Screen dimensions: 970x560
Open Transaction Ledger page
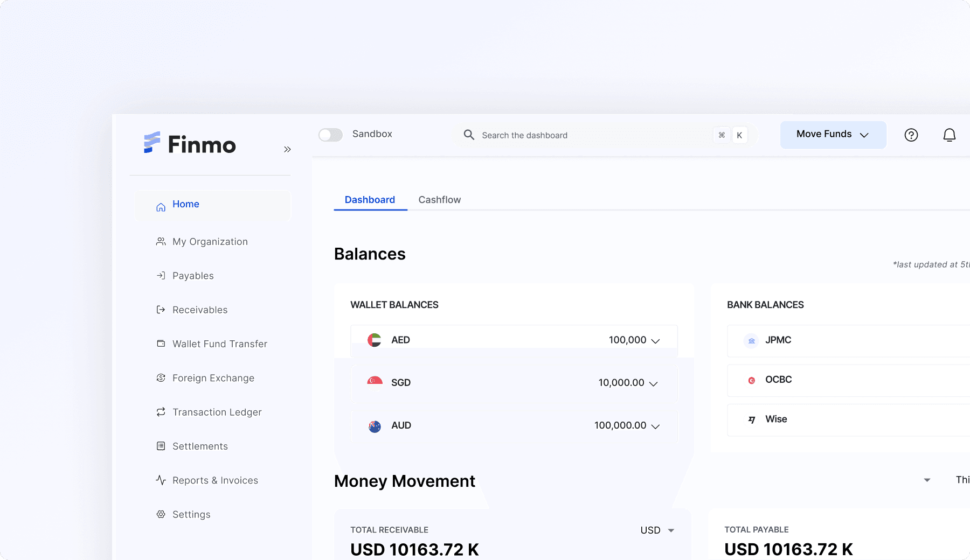(x=217, y=412)
